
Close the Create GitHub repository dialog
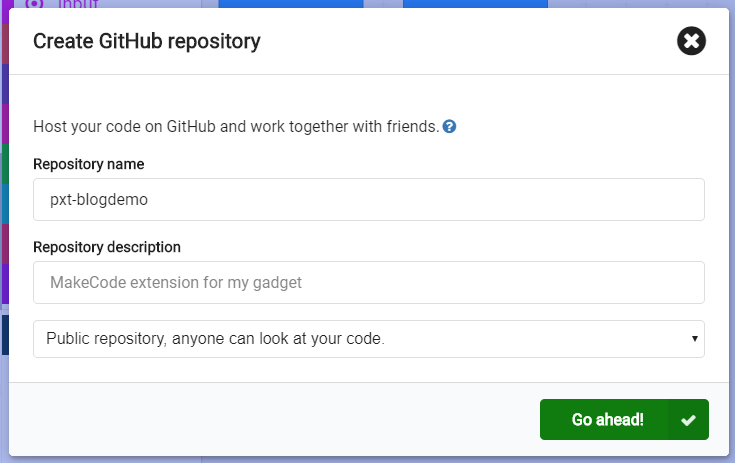click(x=691, y=41)
